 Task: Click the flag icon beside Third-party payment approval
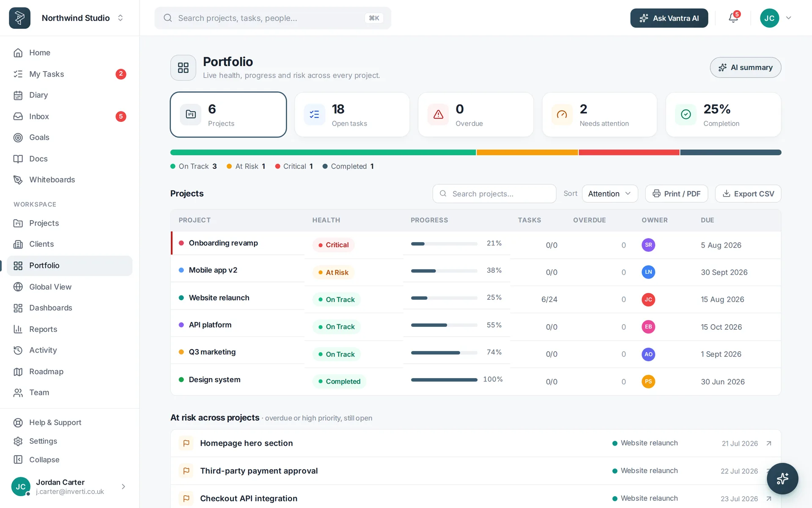[x=186, y=471]
